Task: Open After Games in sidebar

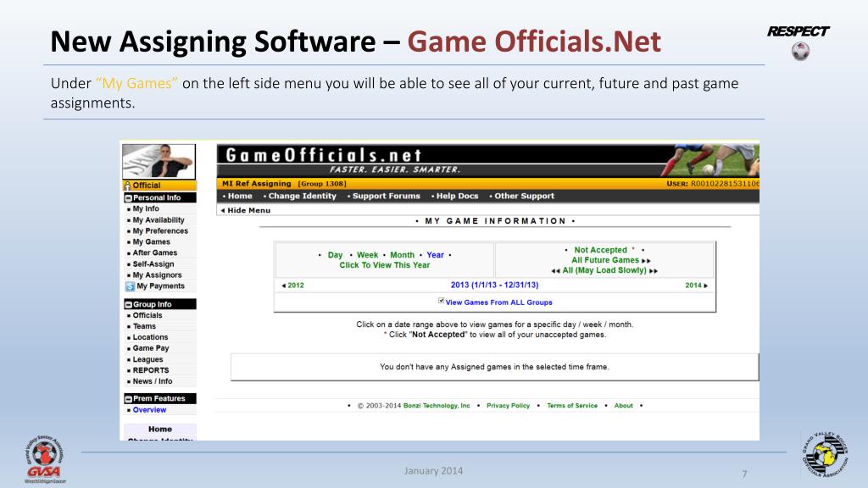Action: point(155,252)
